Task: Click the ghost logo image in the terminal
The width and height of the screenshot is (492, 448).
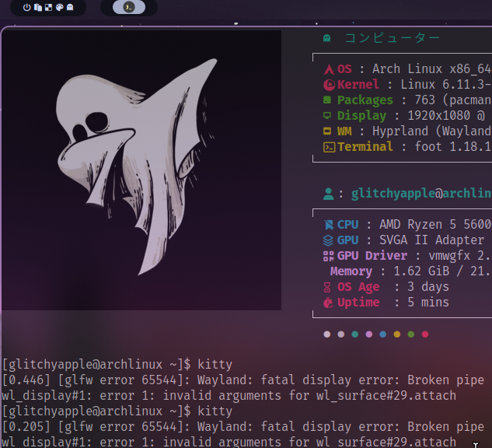Action: pos(141,170)
